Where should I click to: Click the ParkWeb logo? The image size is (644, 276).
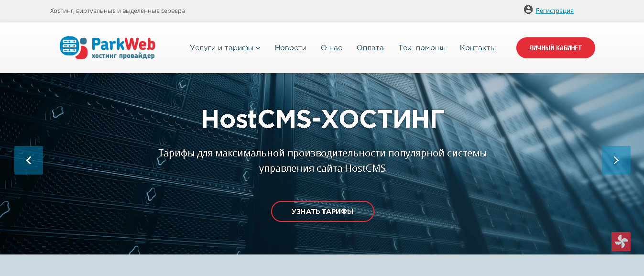pyautogui.click(x=108, y=48)
